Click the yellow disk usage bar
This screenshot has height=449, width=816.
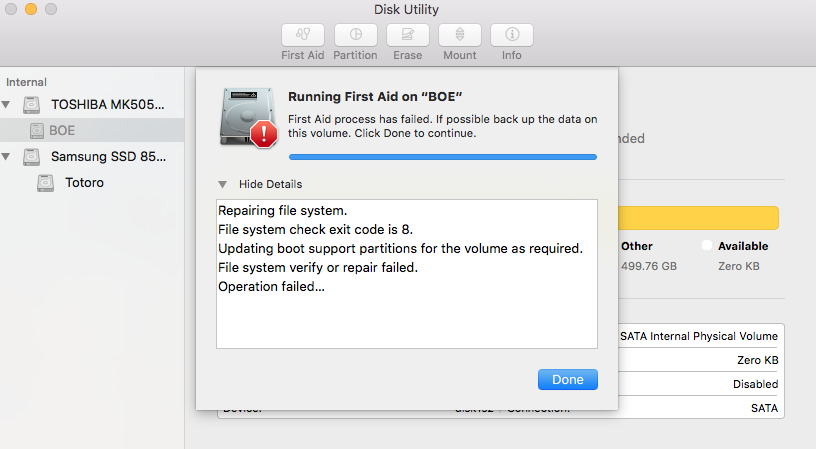(x=700, y=218)
